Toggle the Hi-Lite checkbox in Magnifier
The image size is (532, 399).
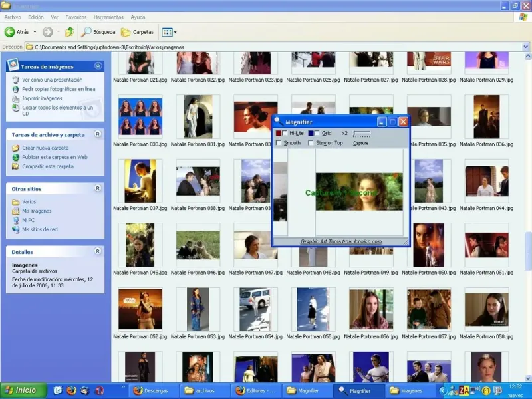[285, 134]
